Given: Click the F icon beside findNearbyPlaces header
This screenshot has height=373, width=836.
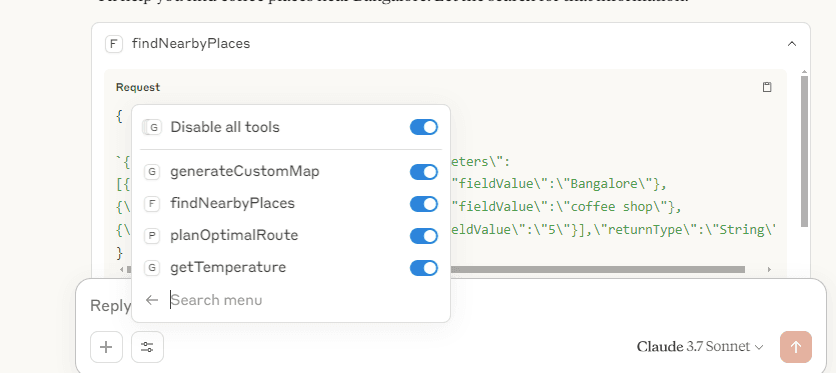Looking at the screenshot, I should click(x=114, y=44).
